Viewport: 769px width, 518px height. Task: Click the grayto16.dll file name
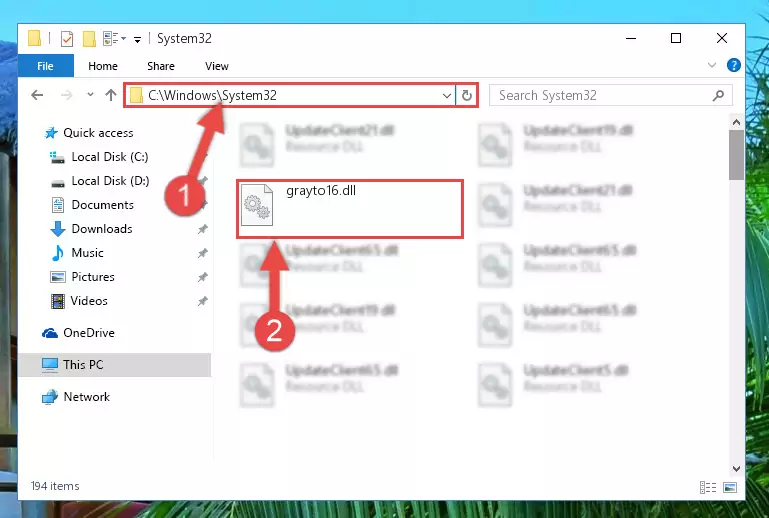point(321,190)
